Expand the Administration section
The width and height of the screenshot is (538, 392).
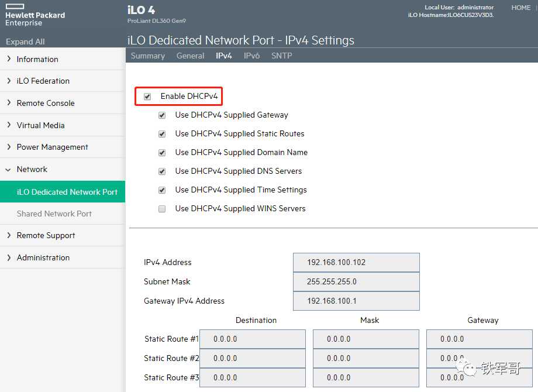(9, 257)
